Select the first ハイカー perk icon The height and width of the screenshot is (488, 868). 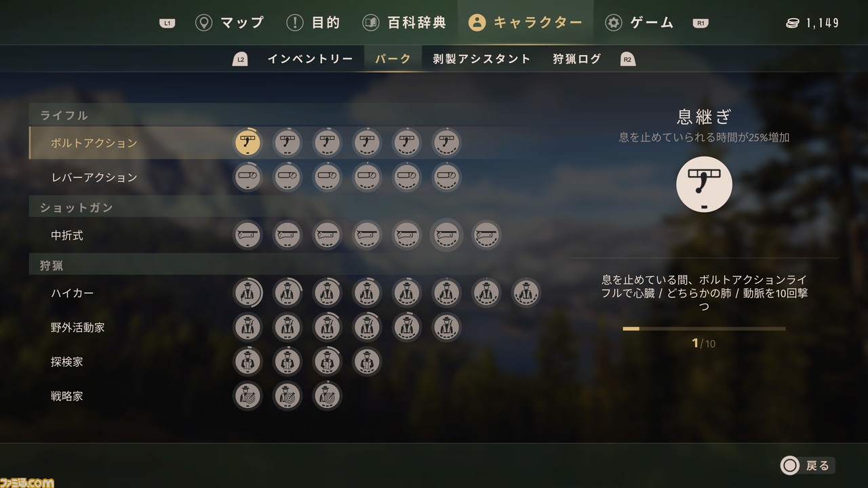(248, 293)
